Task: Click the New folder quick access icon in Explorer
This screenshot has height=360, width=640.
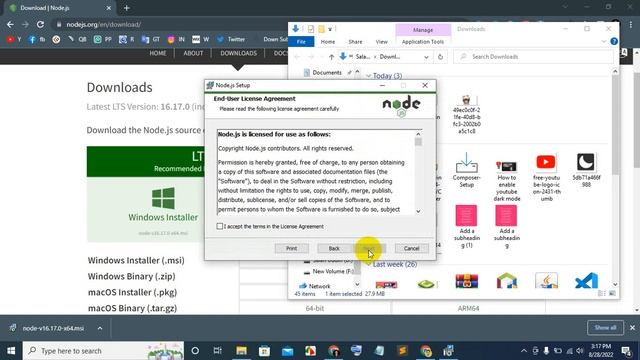Action: [x=321, y=29]
